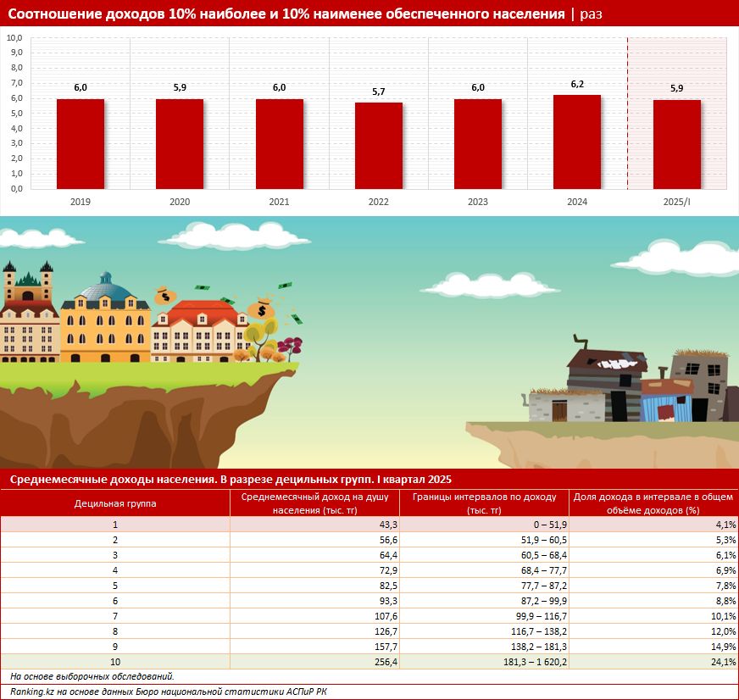The width and height of the screenshot is (739, 700).
Task: Select the 'Границы интервалов по доходу' column header
Action: point(485,503)
